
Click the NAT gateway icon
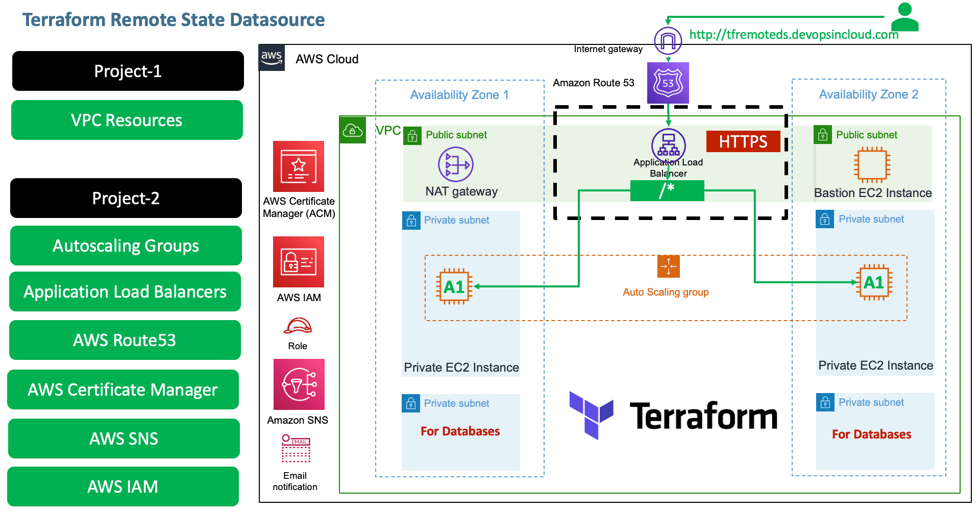(x=456, y=164)
